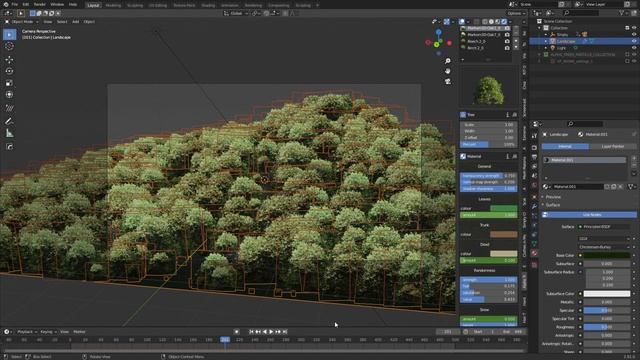Toggle visibility eye of Collection in outliner
The height and width of the screenshot is (360, 640).
click(634, 28)
